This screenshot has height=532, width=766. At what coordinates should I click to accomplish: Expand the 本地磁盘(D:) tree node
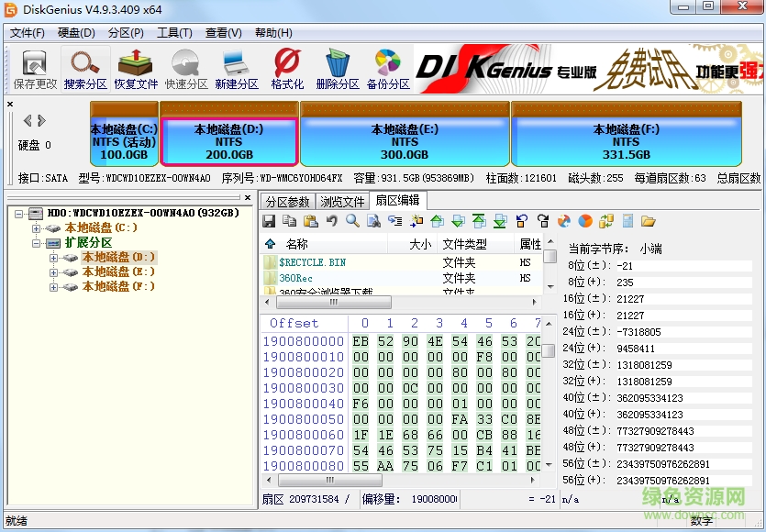click(54, 258)
